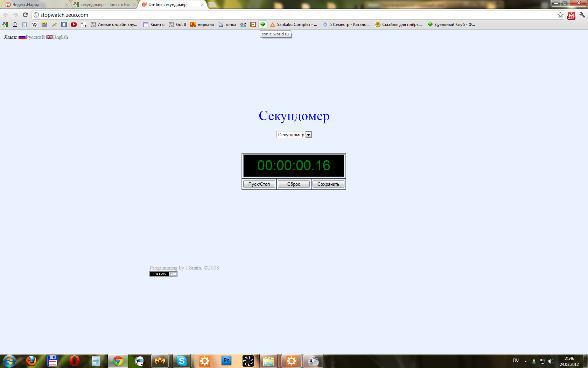Open the Calculator taskbar icon
The image size is (588, 368).
[x=96, y=361]
